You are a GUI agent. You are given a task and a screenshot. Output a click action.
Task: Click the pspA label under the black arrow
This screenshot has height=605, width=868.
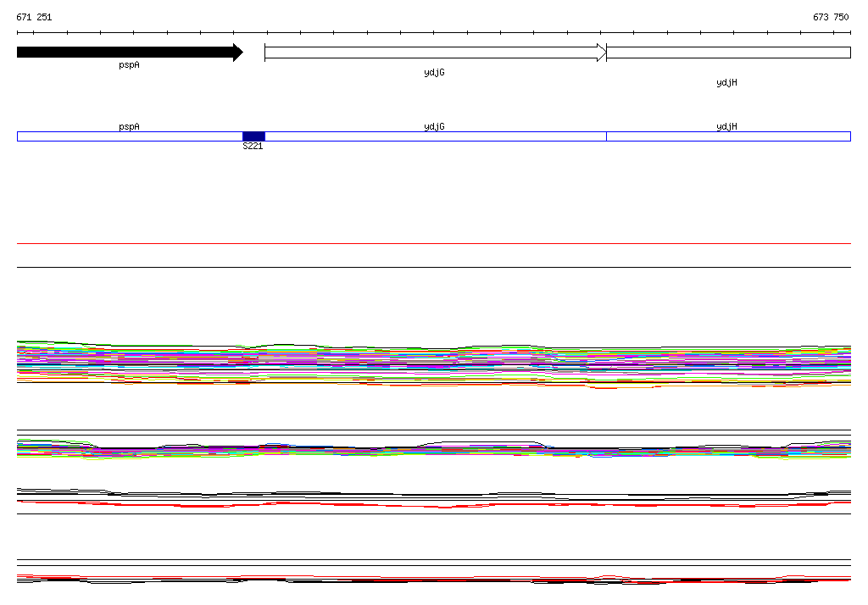pos(129,65)
